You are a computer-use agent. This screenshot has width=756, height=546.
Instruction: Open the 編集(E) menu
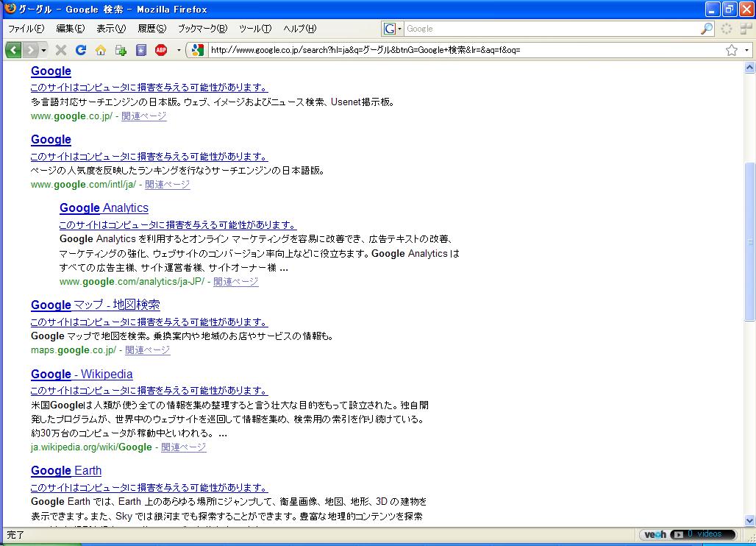pos(71,29)
